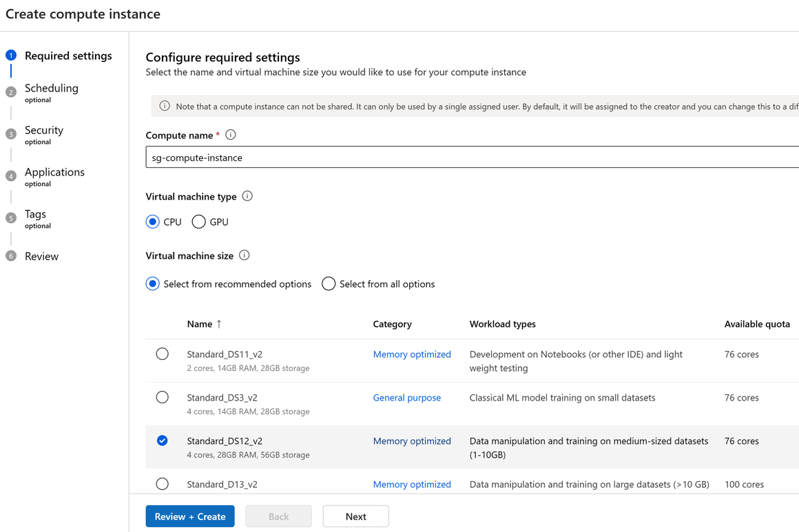Open the 'General purpose' category link
This screenshot has width=799, height=532.
click(x=406, y=397)
